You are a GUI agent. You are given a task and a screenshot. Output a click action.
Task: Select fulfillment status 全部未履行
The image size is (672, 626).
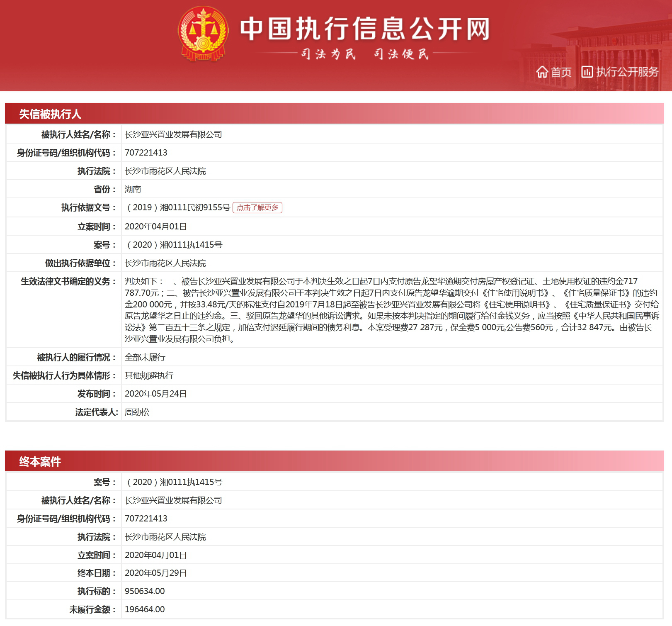[145, 357]
